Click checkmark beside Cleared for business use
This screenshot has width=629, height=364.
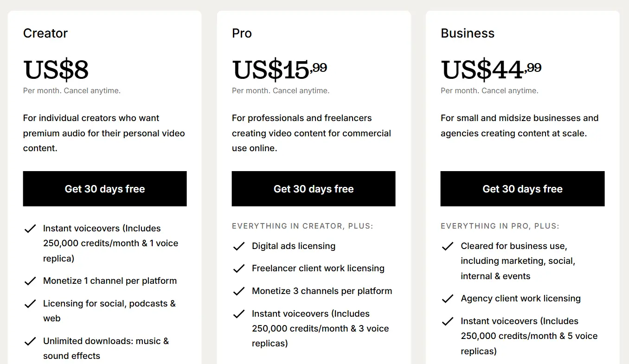[x=448, y=246]
